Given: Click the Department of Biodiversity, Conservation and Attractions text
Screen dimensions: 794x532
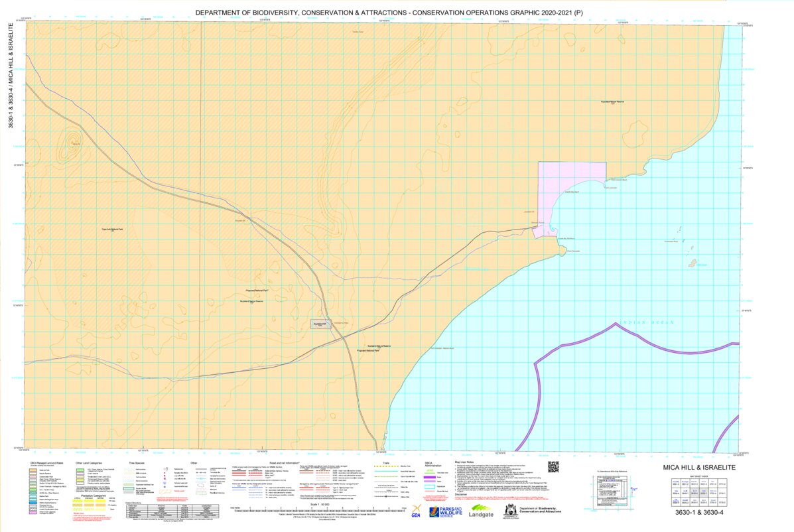Looking at the screenshot, I should [541, 509].
